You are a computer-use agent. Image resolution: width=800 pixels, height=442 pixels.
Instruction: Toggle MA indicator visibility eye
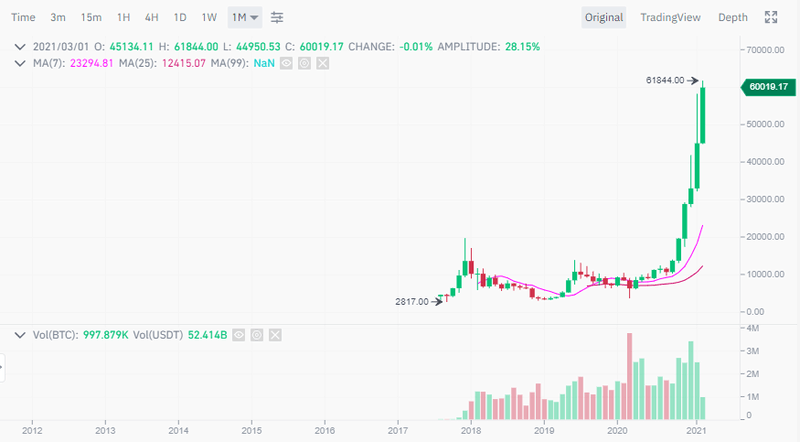[286, 63]
